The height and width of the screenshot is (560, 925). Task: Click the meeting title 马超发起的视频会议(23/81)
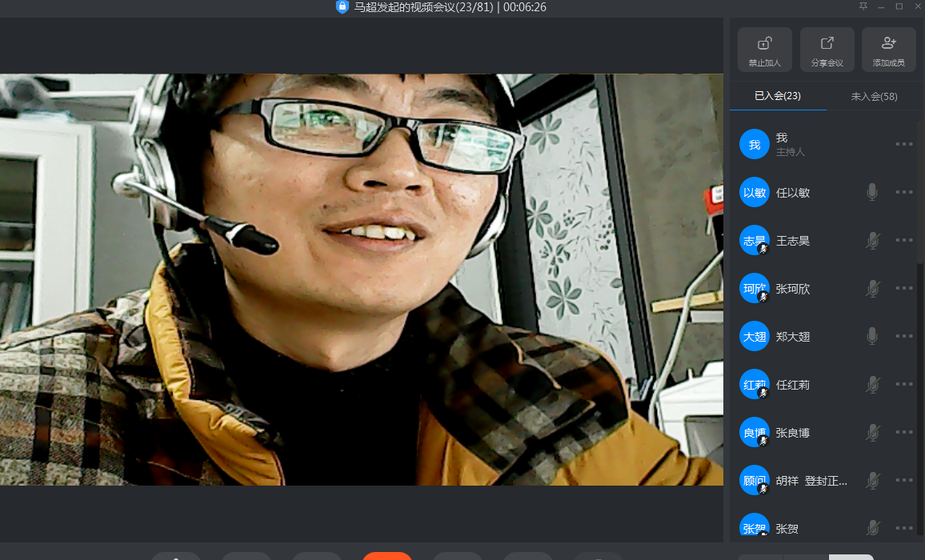pyautogui.click(x=423, y=7)
